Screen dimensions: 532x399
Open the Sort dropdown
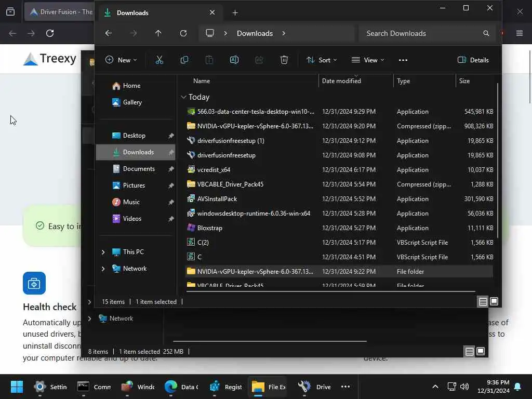click(x=321, y=60)
